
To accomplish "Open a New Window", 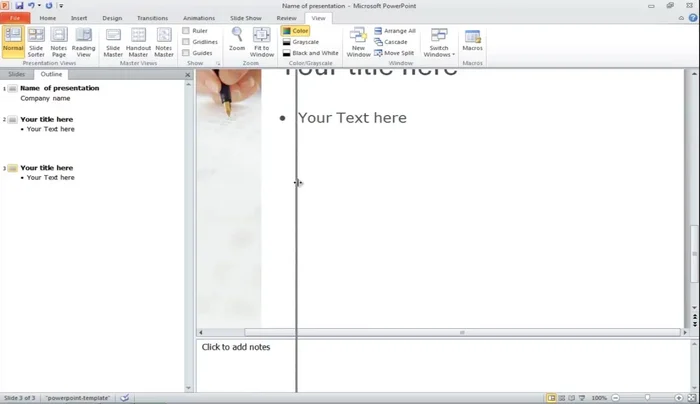I will 358,41.
